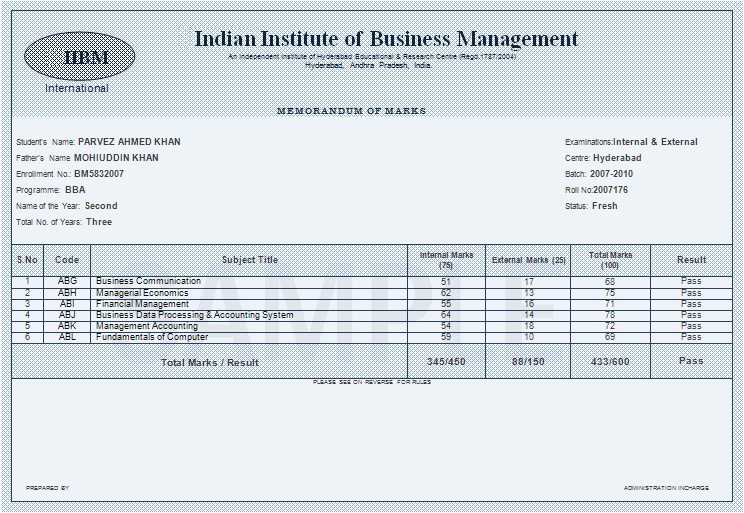Viewport: 744px width, 513px height.
Task: Click total marks '72' for Management Accounting
Action: point(610,326)
